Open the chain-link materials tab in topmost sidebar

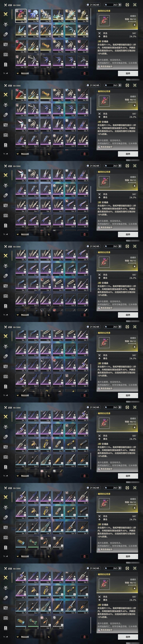[x=5, y=34]
